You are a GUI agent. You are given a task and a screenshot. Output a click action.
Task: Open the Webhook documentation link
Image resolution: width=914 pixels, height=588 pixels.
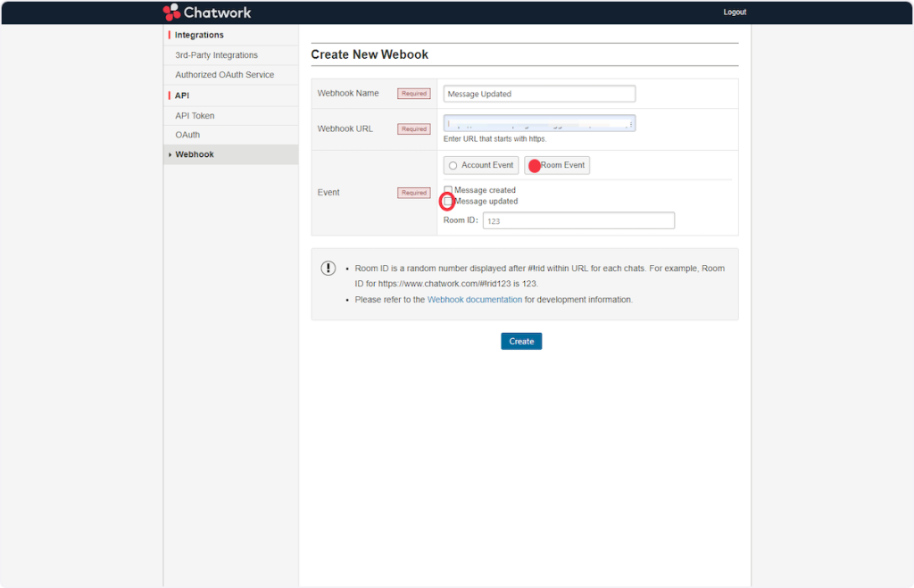pos(475,300)
